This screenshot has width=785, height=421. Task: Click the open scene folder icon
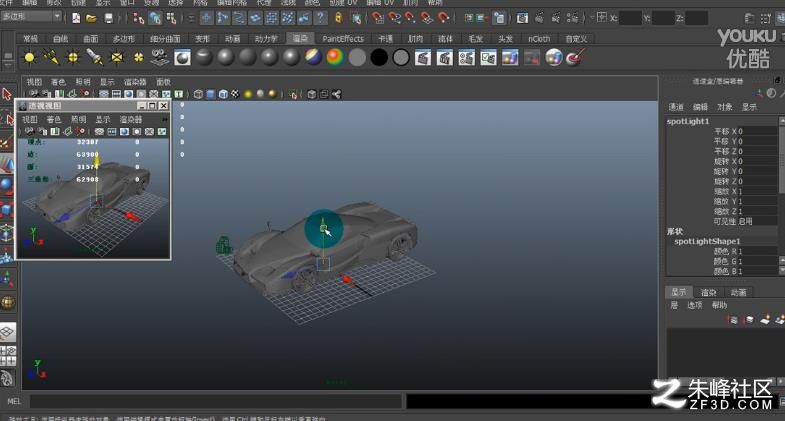point(91,19)
